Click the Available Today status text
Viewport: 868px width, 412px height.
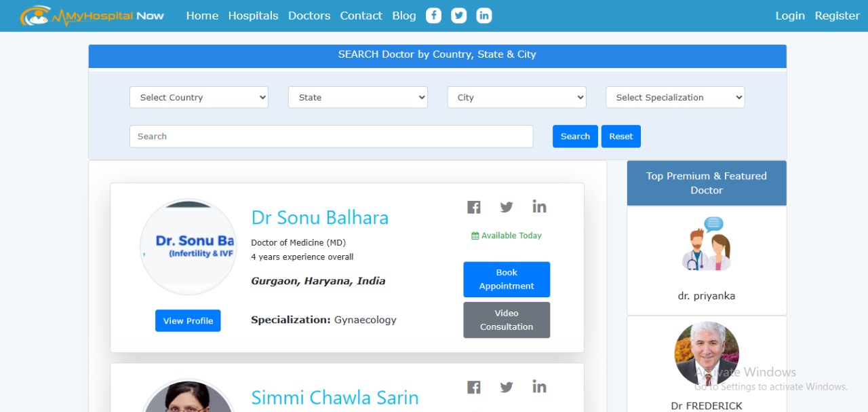(x=511, y=236)
